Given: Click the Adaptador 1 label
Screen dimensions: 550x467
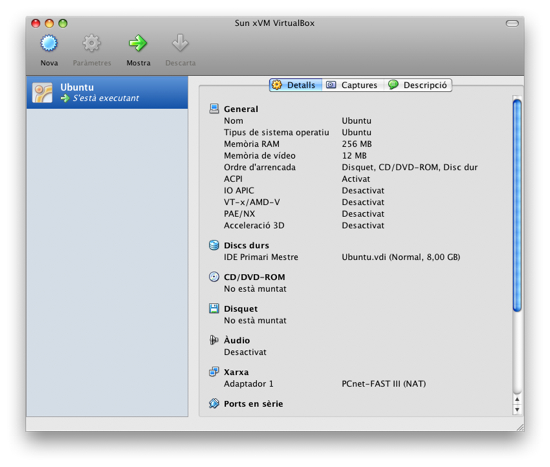Looking at the screenshot, I should click(x=248, y=384).
